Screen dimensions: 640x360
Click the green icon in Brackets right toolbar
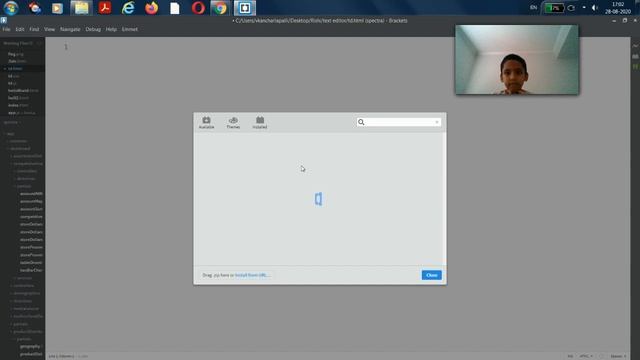pyautogui.click(x=635, y=67)
